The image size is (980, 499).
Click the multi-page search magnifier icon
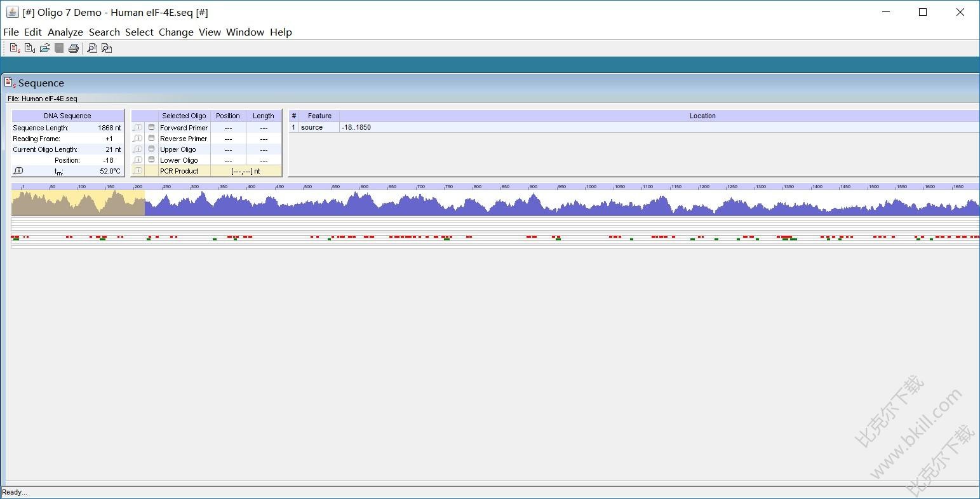[x=107, y=48]
